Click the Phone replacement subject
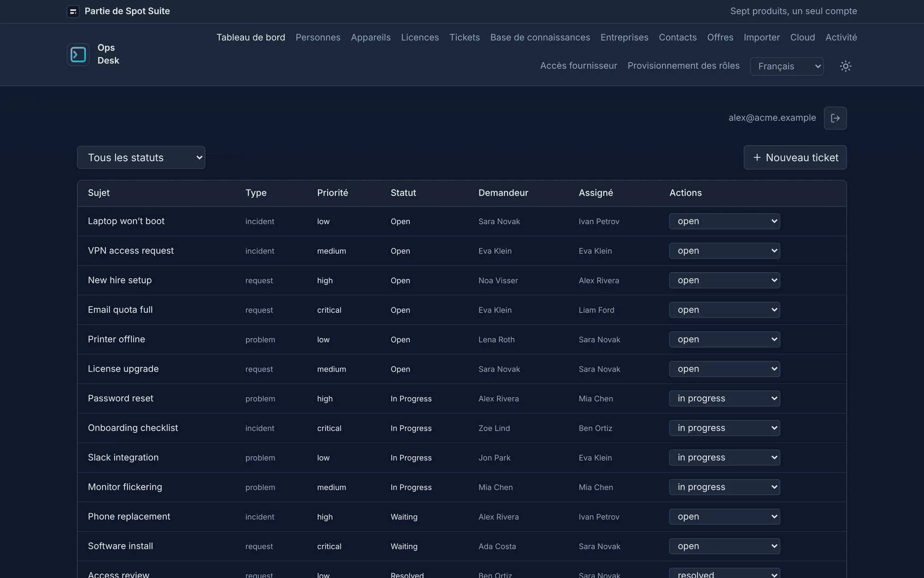This screenshot has height=578, width=924. coord(129,517)
